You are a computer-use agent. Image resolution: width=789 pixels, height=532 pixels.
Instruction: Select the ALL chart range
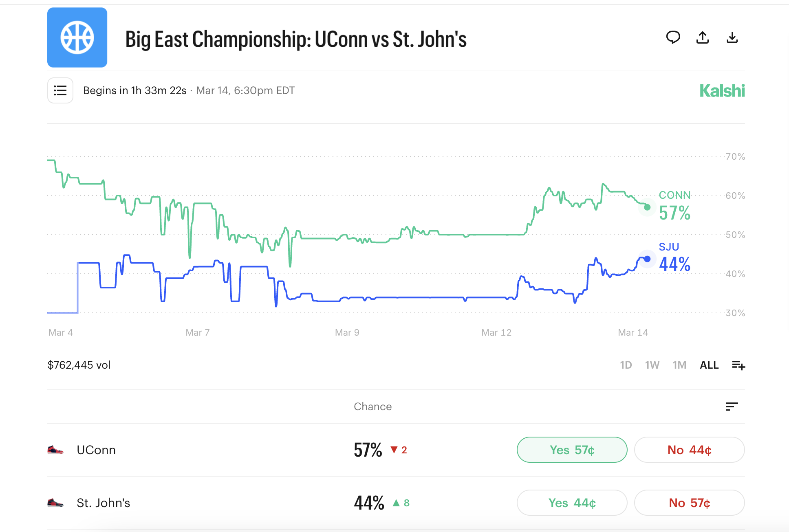click(709, 365)
